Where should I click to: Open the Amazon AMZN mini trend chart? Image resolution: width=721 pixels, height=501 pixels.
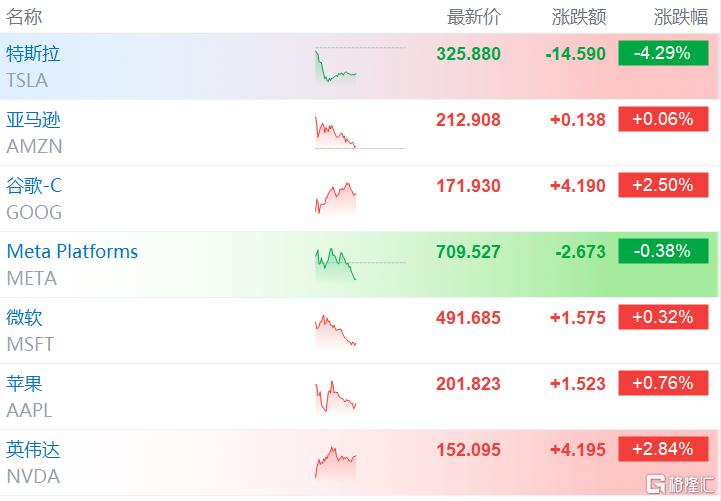point(360,132)
